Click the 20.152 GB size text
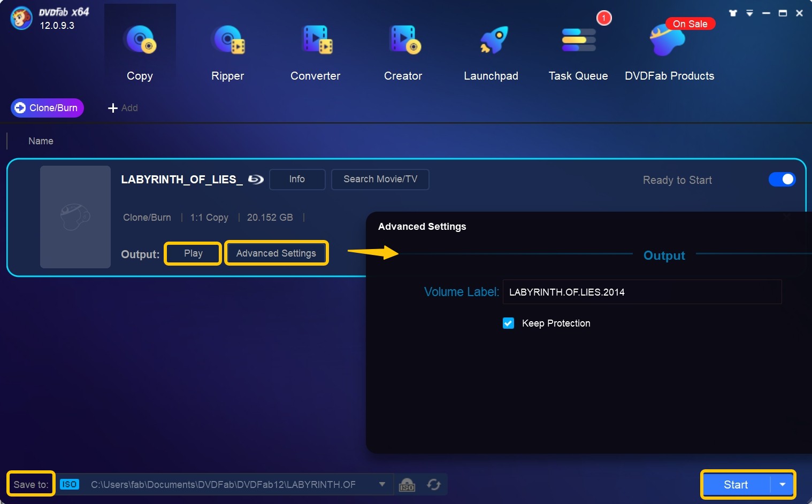 point(270,218)
